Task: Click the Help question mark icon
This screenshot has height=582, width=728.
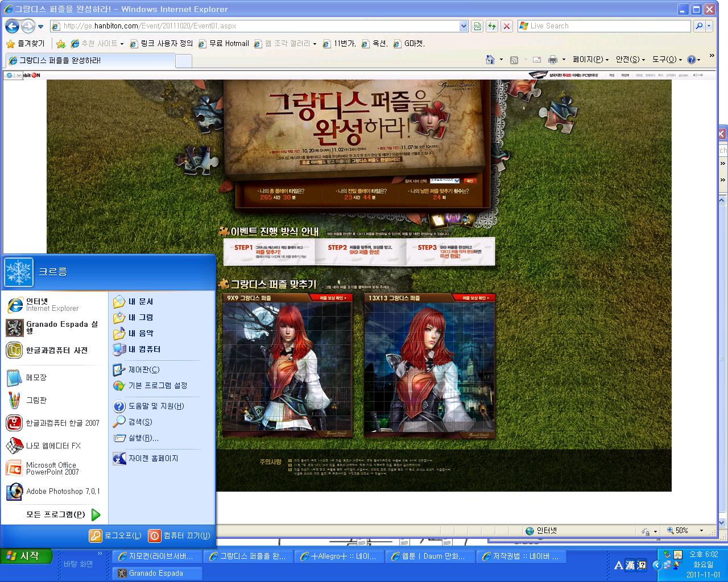Action: coord(692,60)
